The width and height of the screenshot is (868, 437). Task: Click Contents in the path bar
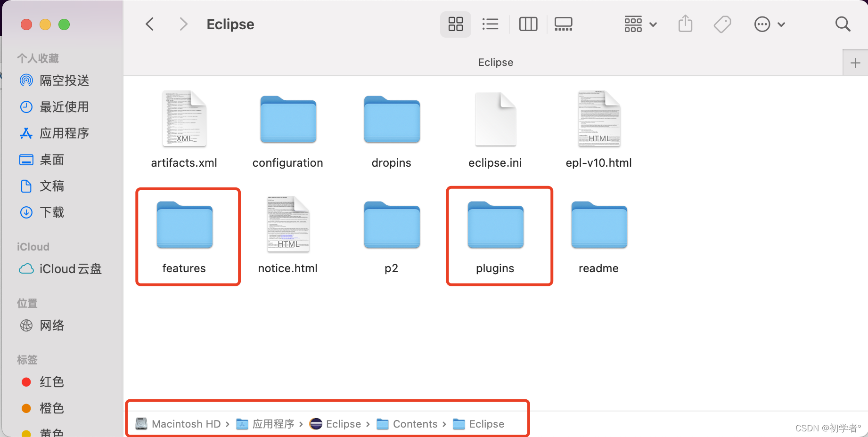[x=408, y=424]
